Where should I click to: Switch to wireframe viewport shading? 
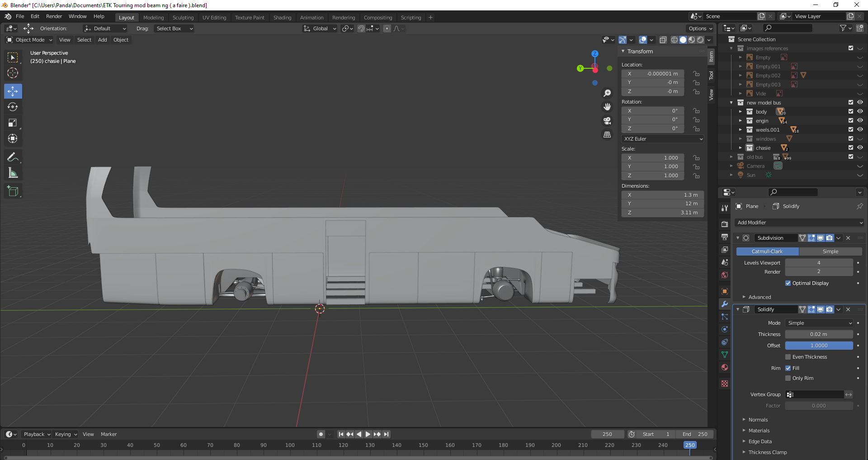click(675, 40)
